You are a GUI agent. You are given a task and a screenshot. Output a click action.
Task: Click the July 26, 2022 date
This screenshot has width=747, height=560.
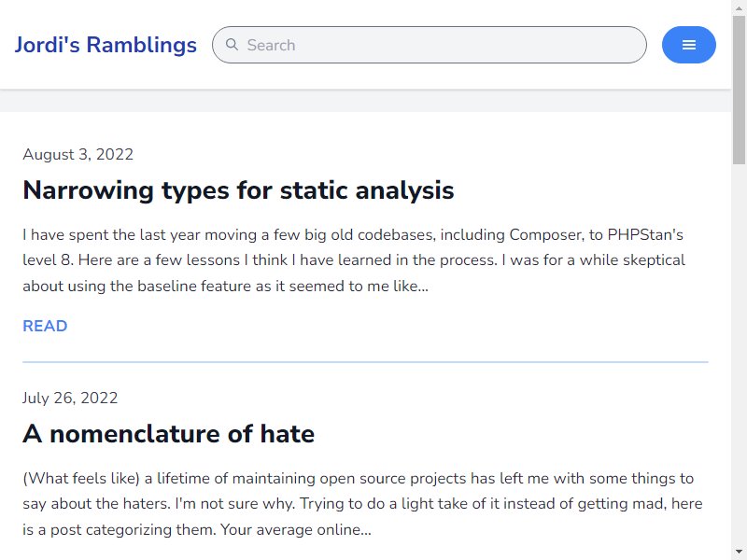point(70,399)
